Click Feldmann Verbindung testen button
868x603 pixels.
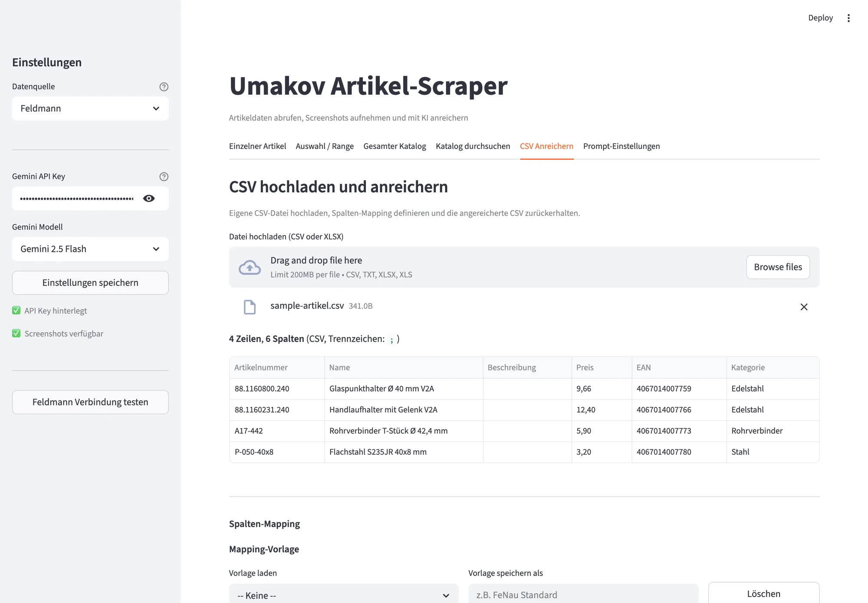(x=90, y=402)
